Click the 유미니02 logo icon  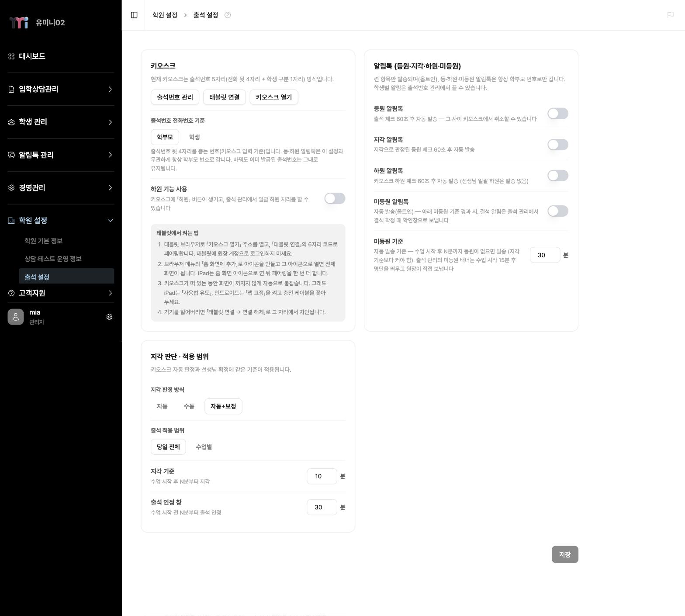point(19,22)
